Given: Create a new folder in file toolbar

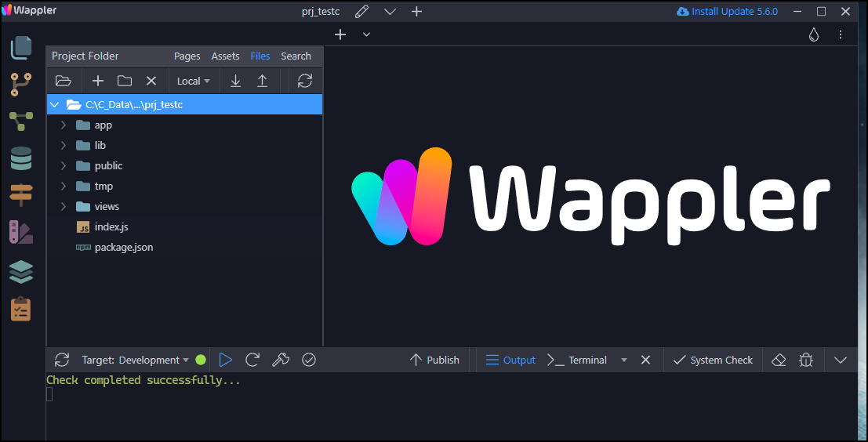Looking at the screenshot, I should (125, 81).
